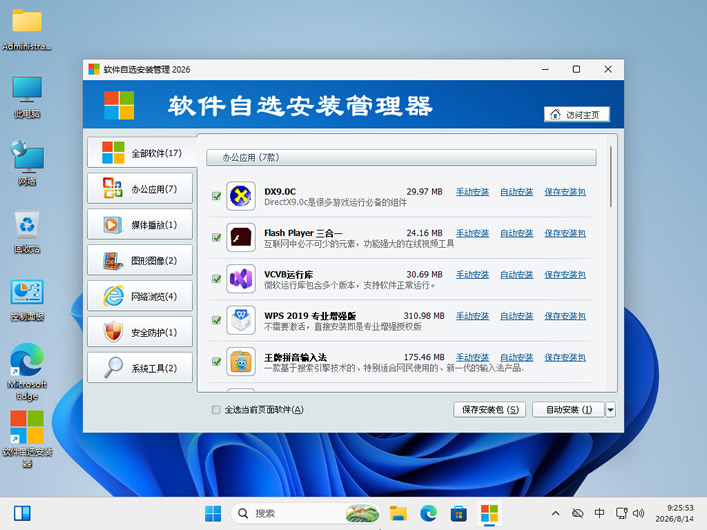Click the 自动安装 (I) button
The width and height of the screenshot is (707, 530).
coord(568,410)
